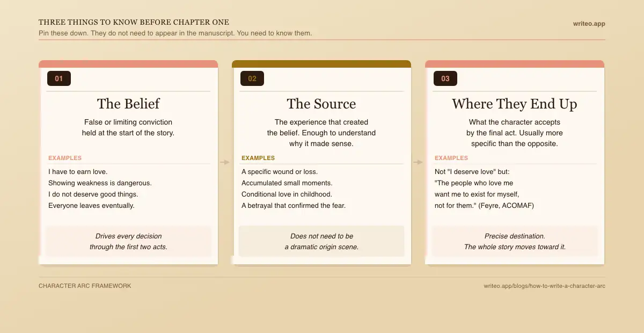Click 'Everyone leaves eventually.'
The width and height of the screenshot is (644, 333).
click(91, 206)
